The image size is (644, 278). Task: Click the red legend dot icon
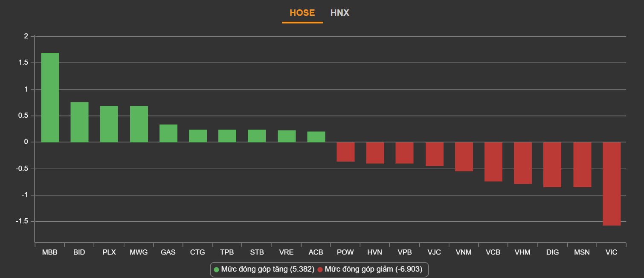320,269
